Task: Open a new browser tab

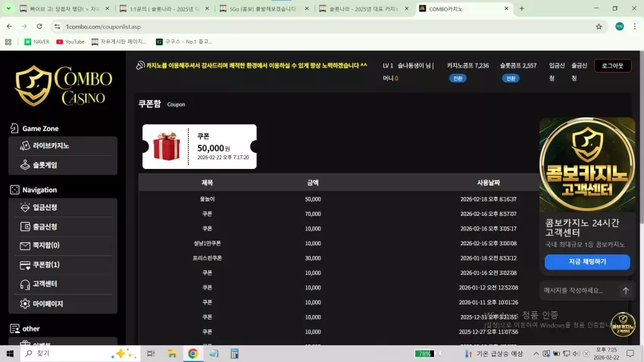Action: coord(521,8)
